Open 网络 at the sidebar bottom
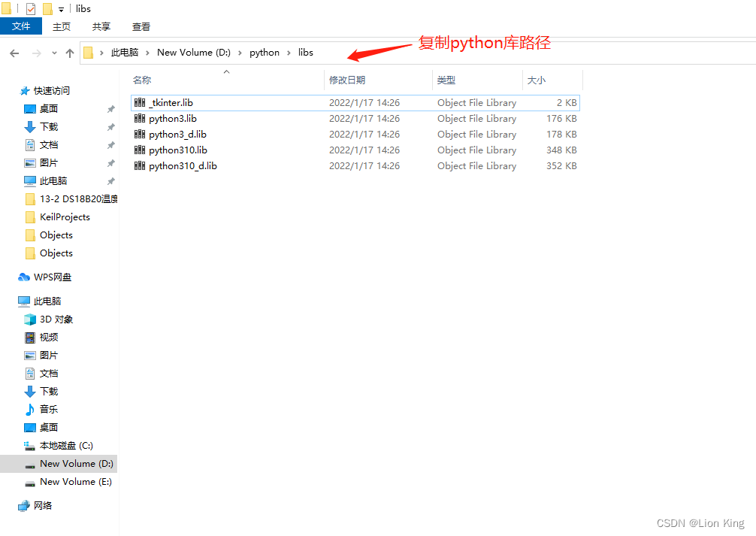Viewport: 756px width, 536px height. [x=41, y=505]
